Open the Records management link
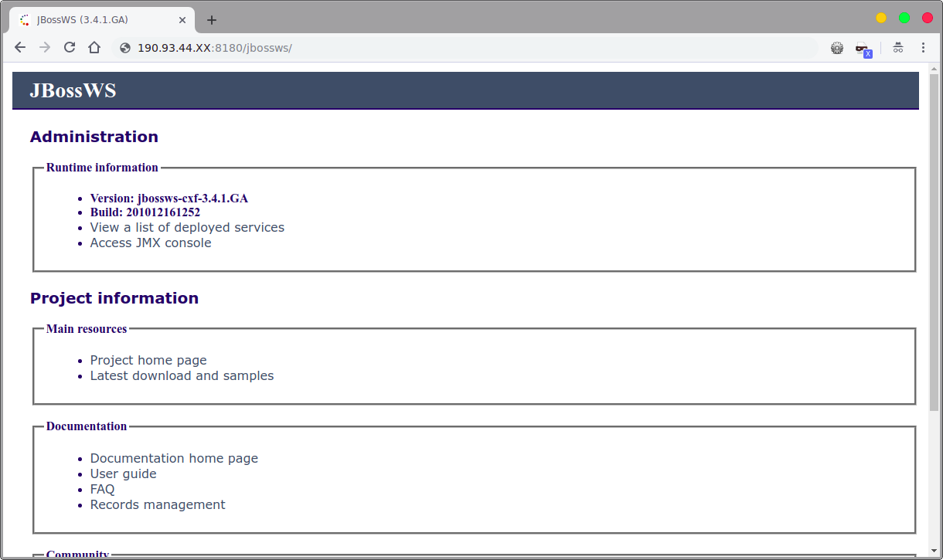The width and height of the screenshot is (943, 560). [x=158, y=504]
